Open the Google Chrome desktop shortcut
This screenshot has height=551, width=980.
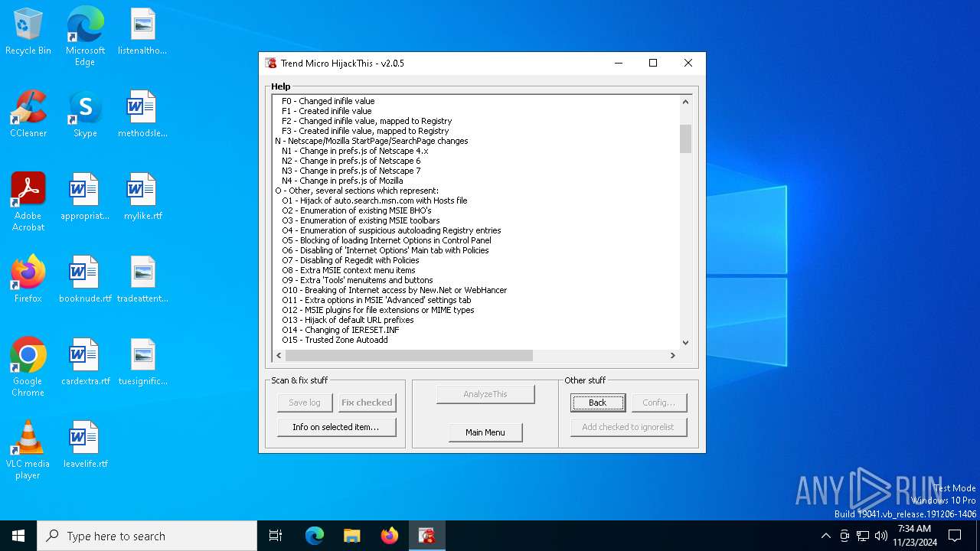[28, 367]
